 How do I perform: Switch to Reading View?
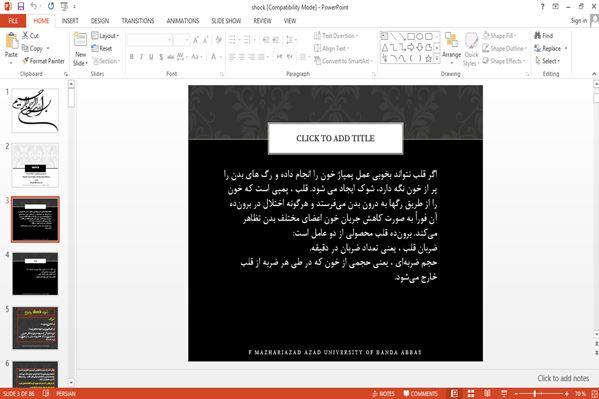tap(487, 394)
